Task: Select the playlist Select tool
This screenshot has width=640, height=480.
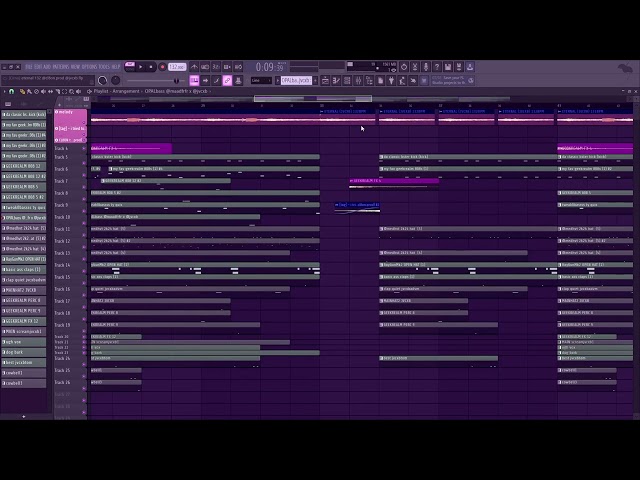Action: point(64,91)
